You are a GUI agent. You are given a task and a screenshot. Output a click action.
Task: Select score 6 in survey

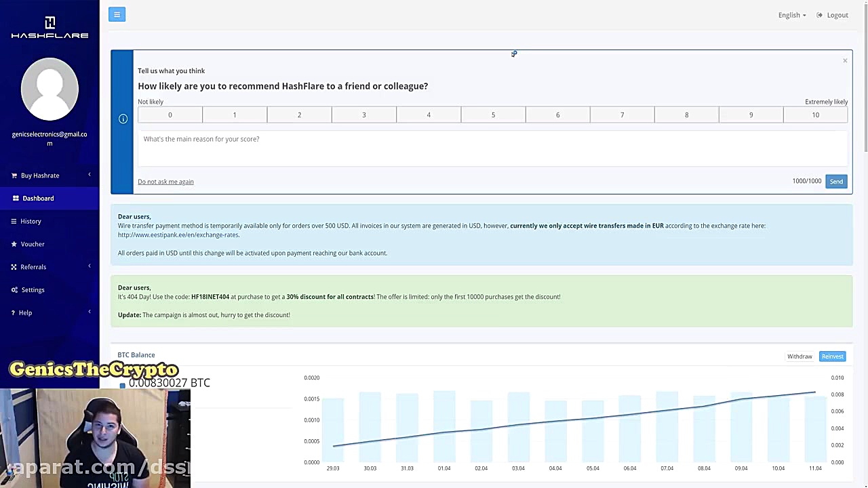557,115
